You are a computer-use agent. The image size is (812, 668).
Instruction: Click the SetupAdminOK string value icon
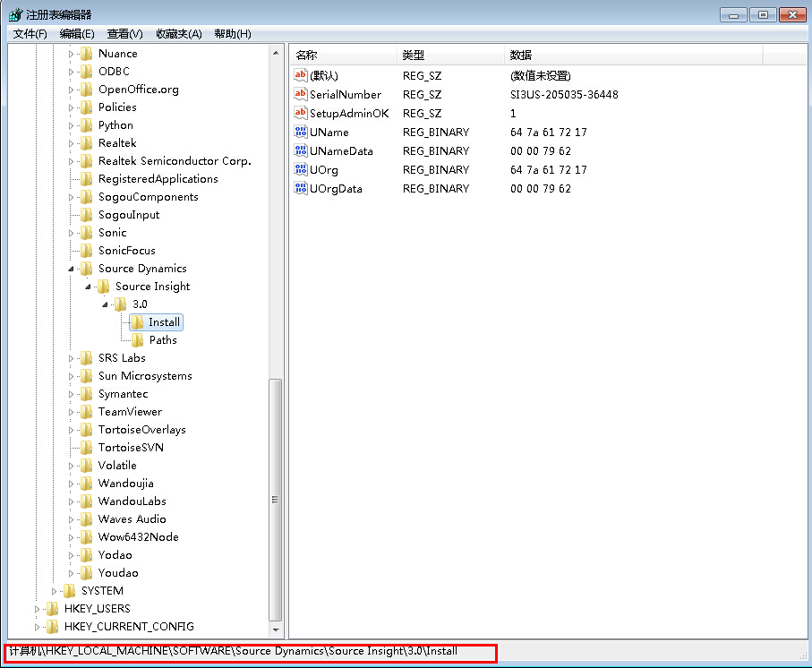point(300,113)
